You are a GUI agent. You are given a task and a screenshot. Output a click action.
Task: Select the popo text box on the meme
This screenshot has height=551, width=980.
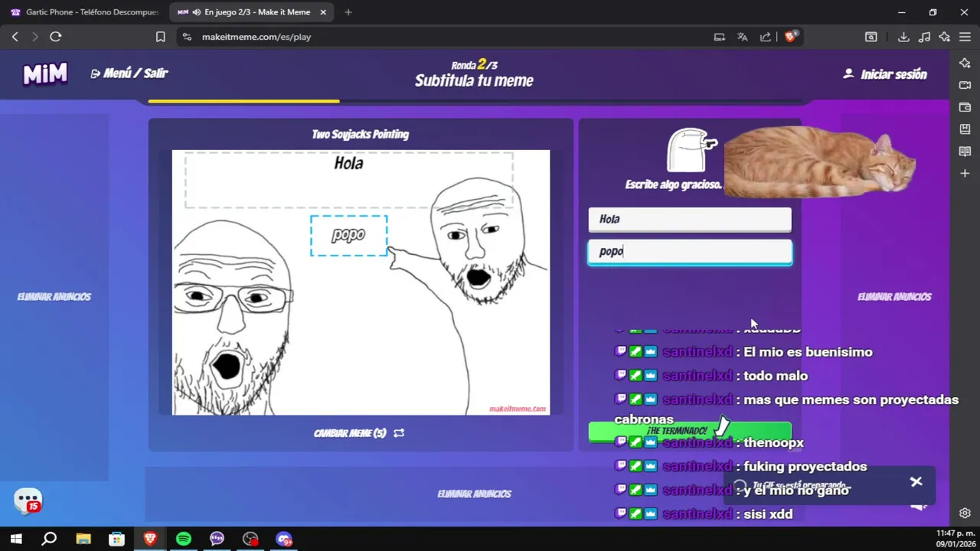point(348,236)
